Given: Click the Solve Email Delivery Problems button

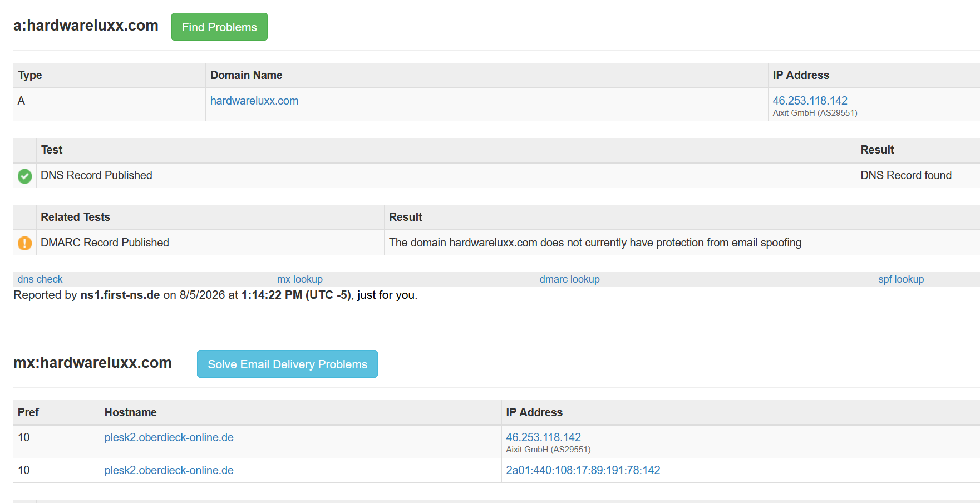Looking at the screenshot, I should point(287,364).
